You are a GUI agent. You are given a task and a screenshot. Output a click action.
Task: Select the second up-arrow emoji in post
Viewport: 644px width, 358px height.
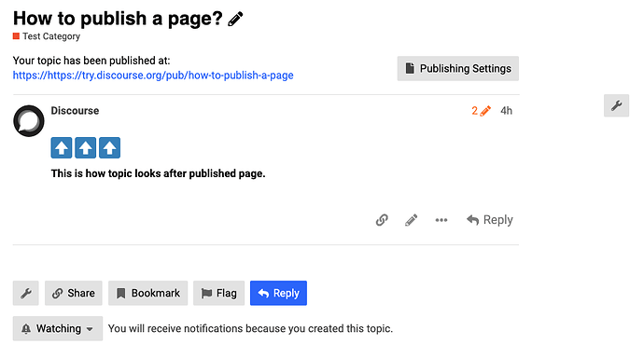click(86, 147)
